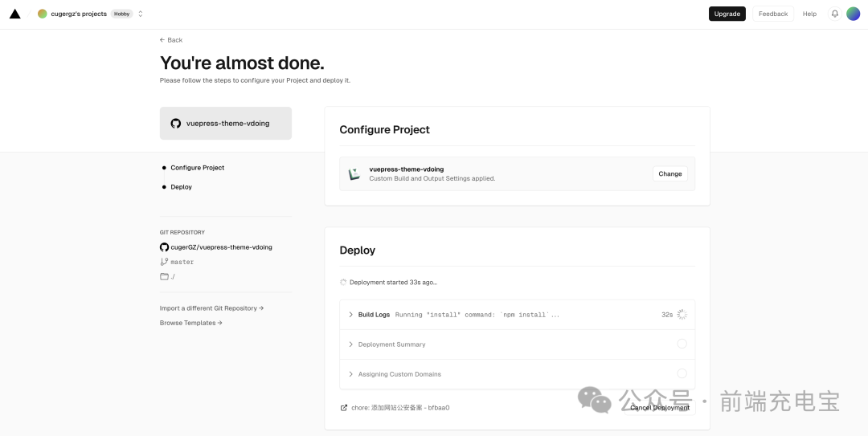This screenshot has height=436, width=868.
Task: Click the GitHub icon in Git Repository section
Action: point(164,247)
